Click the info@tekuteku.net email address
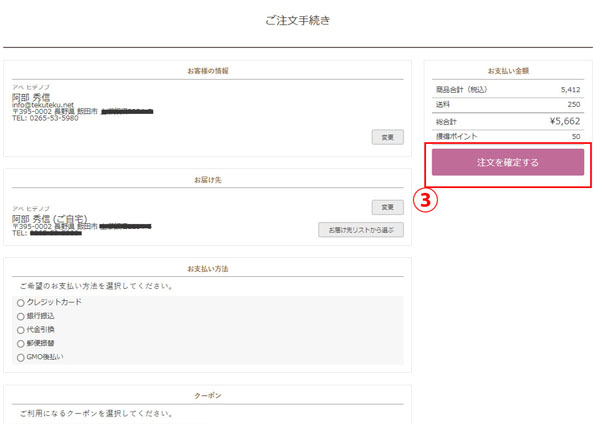Image resolution: width=600 pixels, height=424 pixels. [43, 104]
